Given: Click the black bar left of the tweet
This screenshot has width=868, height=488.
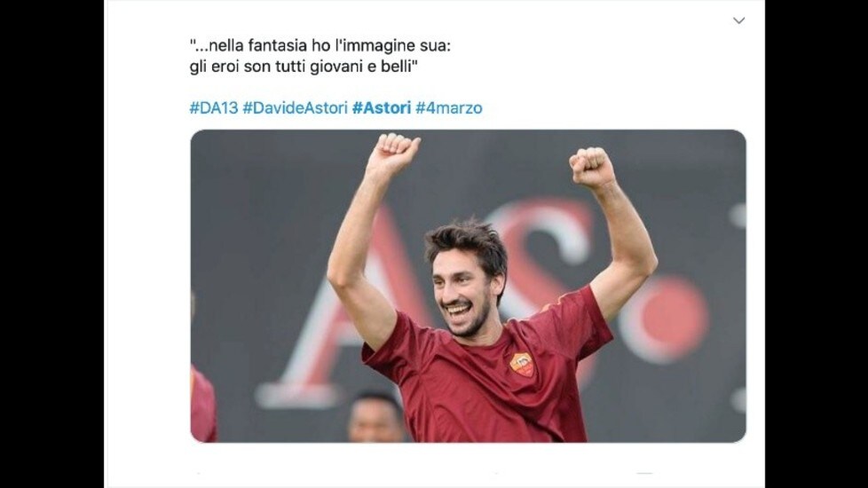Looking at the screenshot, I should [x=52, y=244].
